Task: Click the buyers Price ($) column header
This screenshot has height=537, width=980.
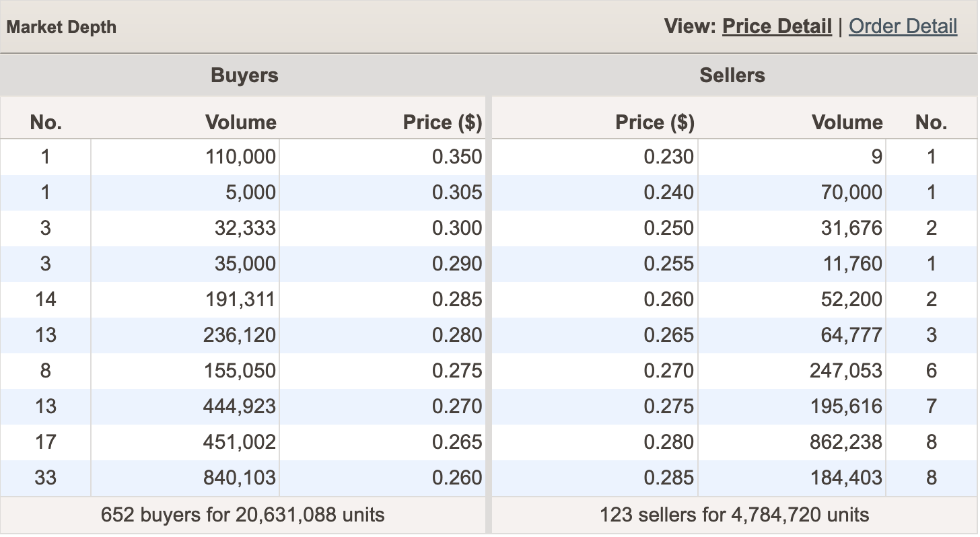Action: tap(442, 122)
